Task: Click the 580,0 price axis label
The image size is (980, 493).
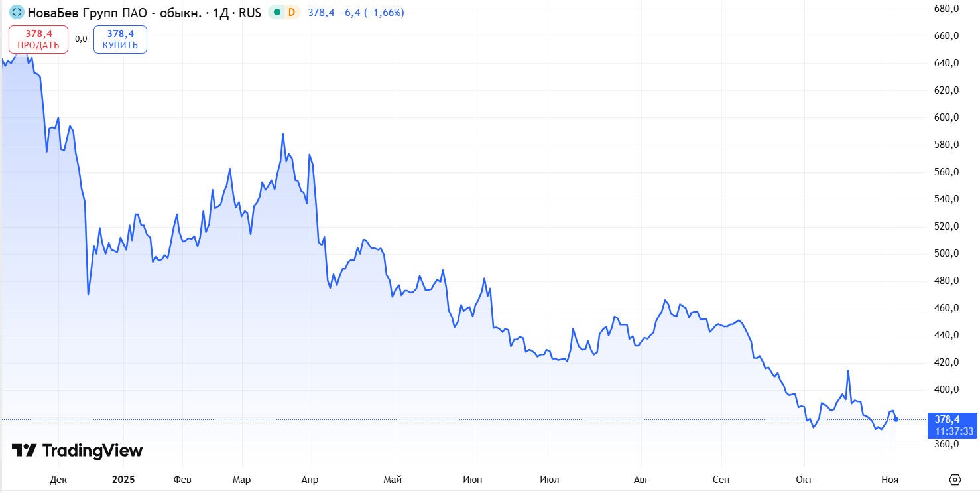Action: (946, 145)
